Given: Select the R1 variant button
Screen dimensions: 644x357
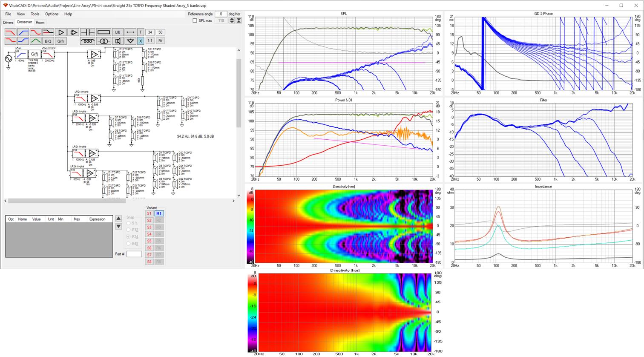Looking at the screenshot, I should (x=159, y=213).
